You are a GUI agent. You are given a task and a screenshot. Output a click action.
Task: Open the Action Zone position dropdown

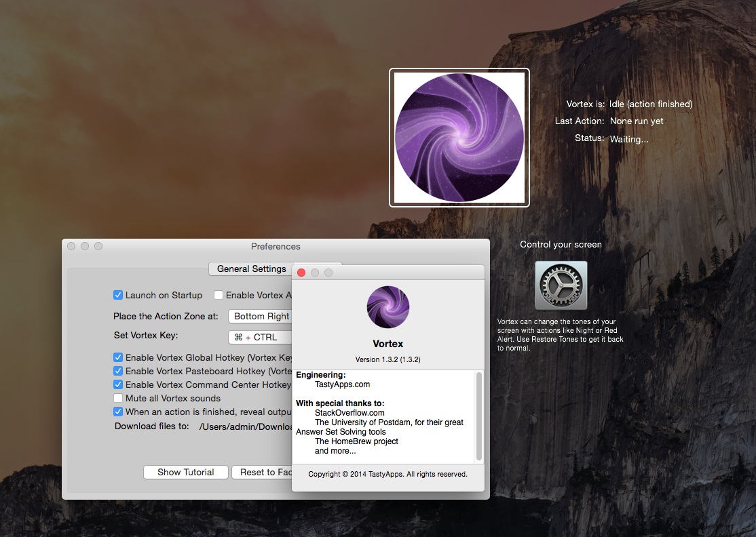[261, 317]
